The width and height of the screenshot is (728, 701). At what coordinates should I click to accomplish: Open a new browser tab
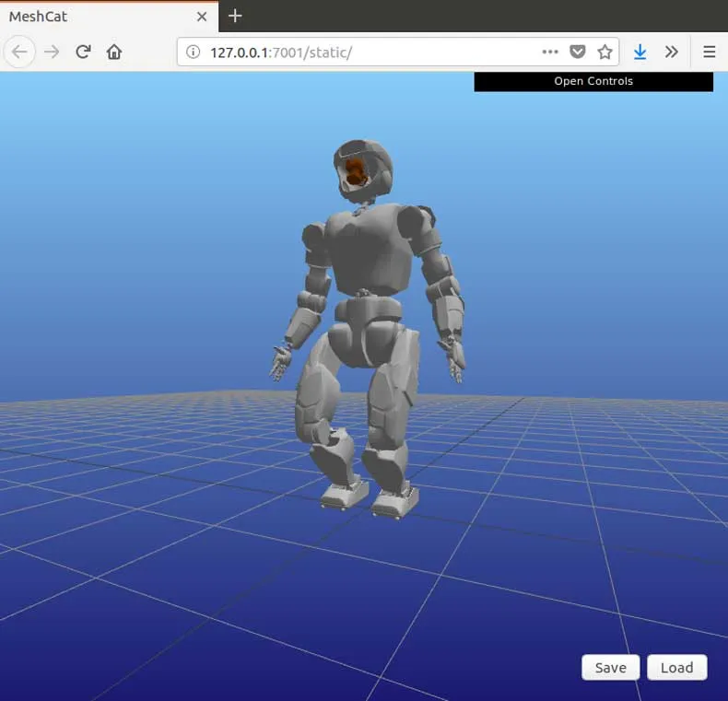pyautogui.click(x=235, y=16)
